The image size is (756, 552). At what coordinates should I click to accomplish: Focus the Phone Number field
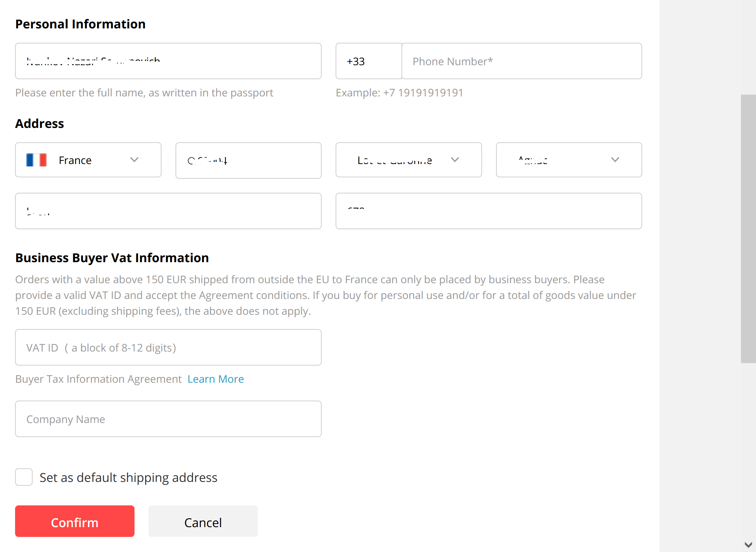(x=522, y=61)
